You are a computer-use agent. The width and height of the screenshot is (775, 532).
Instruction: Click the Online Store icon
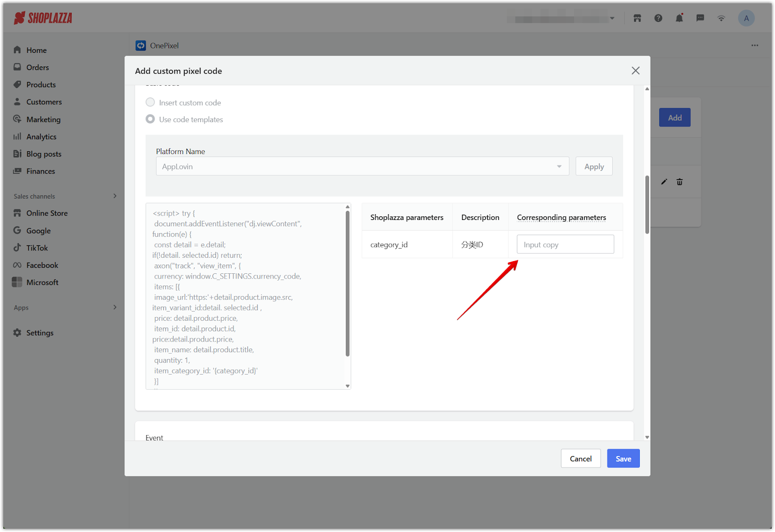[17, 213]
